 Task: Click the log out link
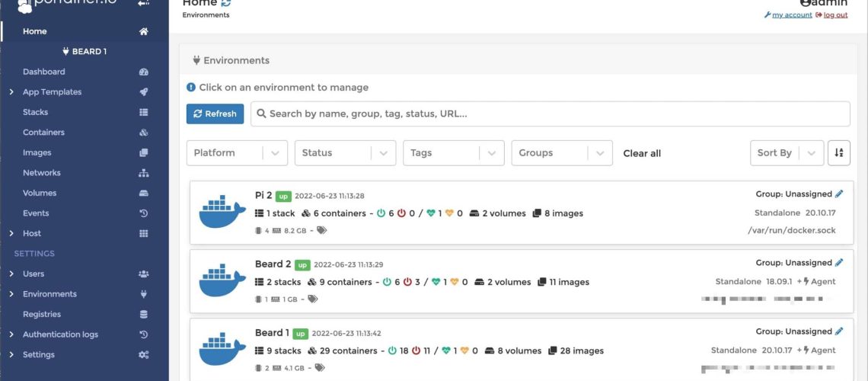point(834,15)
